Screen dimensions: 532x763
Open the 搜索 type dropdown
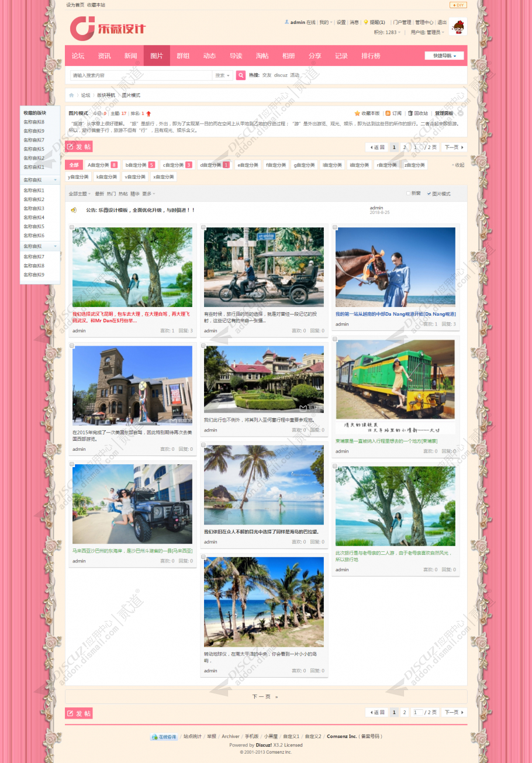coord(223,75)
